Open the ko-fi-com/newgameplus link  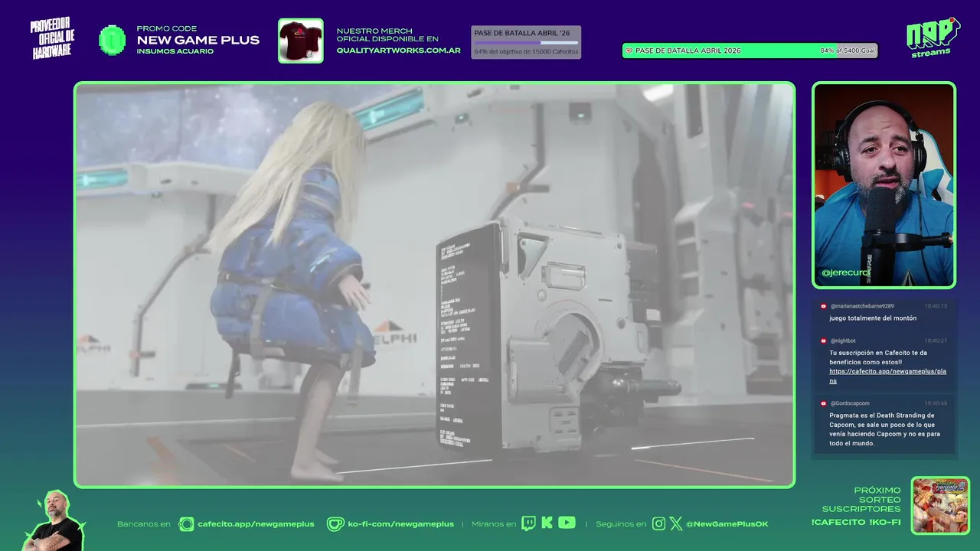click(x=401, y=524)
